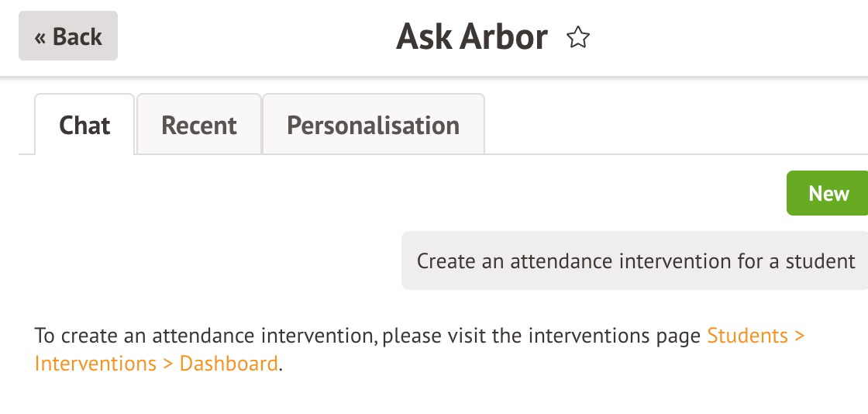Select the sent message bubble about attendance intervention
This screenshot has width=868, height=414.
(635, 260)
